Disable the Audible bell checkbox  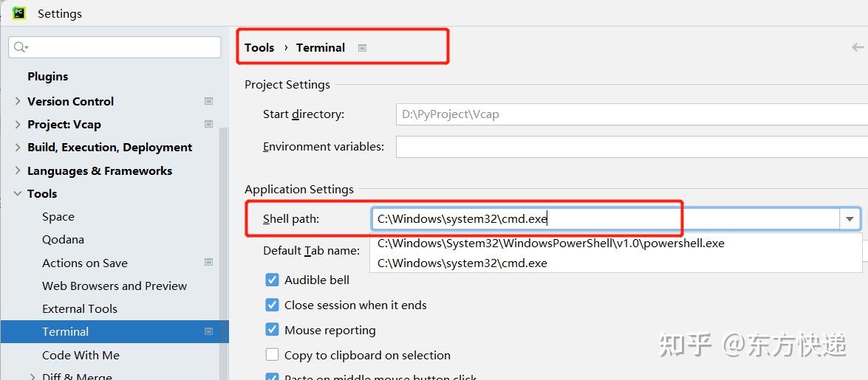point(272,280)
